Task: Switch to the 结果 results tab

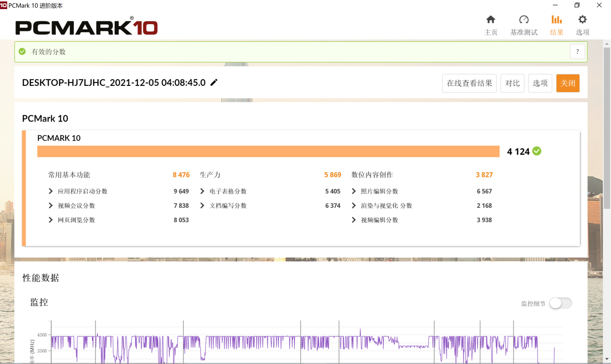Action: pos(557,25)
